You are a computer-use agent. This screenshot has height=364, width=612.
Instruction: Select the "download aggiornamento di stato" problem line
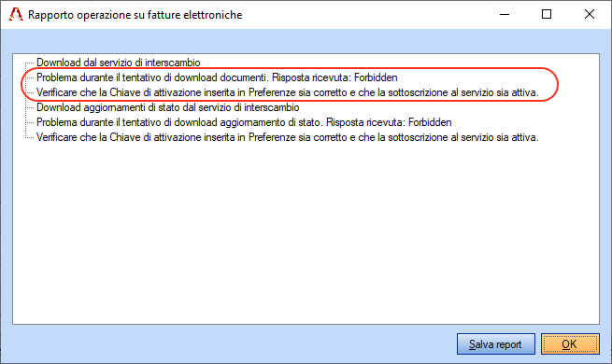(244, 122)
